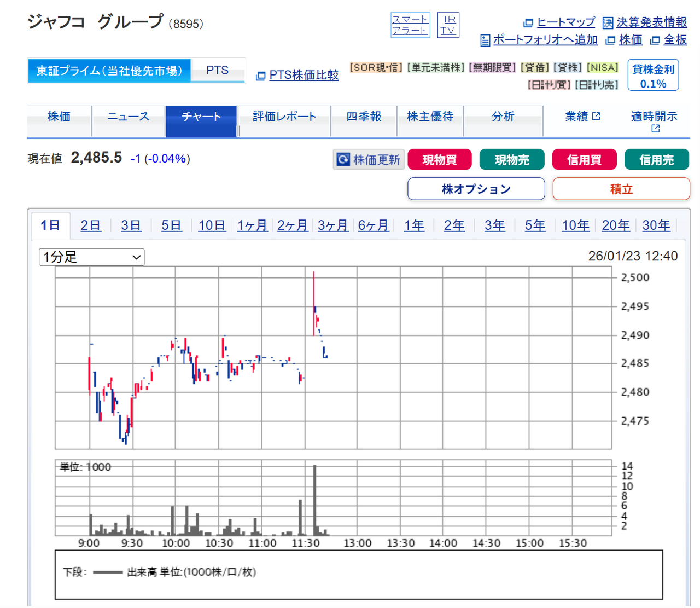Click the IR TV link
The image size is (700, 608).
pos(448,25)
